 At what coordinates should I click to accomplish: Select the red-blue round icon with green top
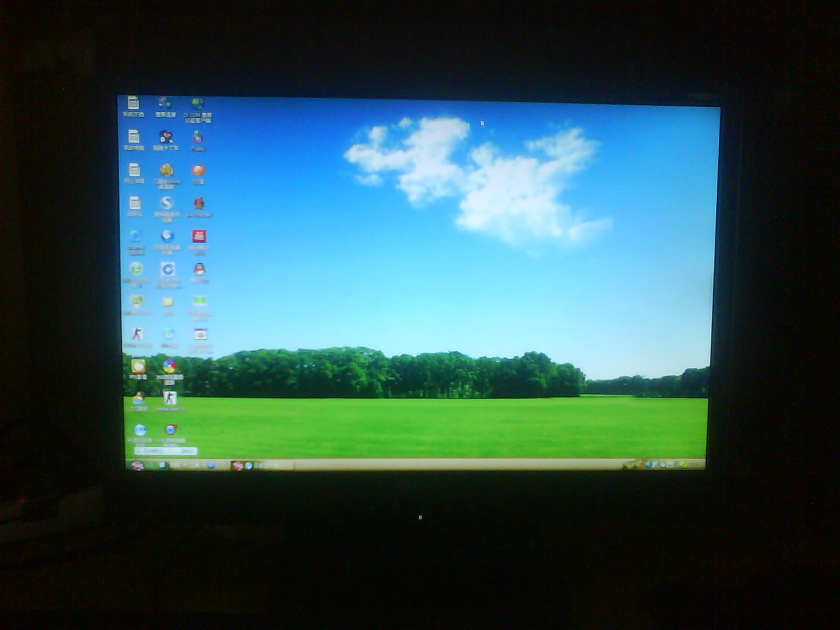click(197, 138)
